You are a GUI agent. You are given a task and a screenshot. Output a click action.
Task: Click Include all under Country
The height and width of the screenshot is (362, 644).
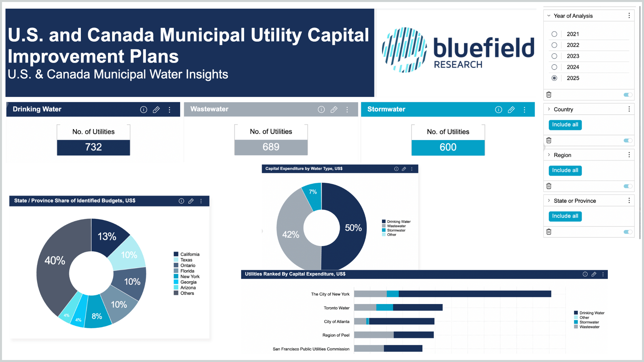pyautogui.click(x=565, y=125)
